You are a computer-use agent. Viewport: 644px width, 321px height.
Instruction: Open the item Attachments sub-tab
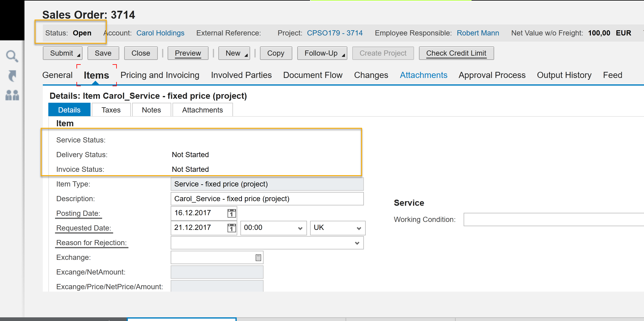[x=202, y=110]
